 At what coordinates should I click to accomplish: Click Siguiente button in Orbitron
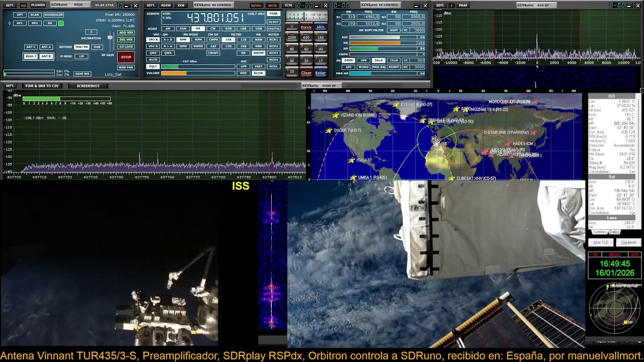point(628,242)
